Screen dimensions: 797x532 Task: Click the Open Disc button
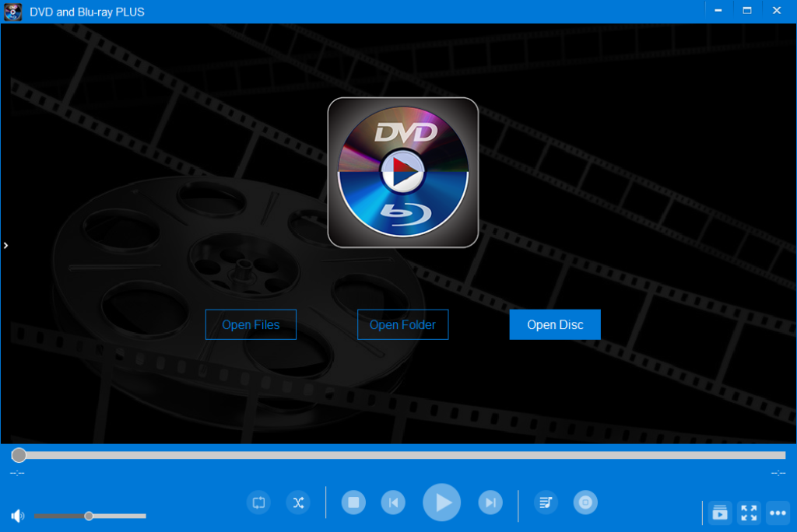click(554, 324)
